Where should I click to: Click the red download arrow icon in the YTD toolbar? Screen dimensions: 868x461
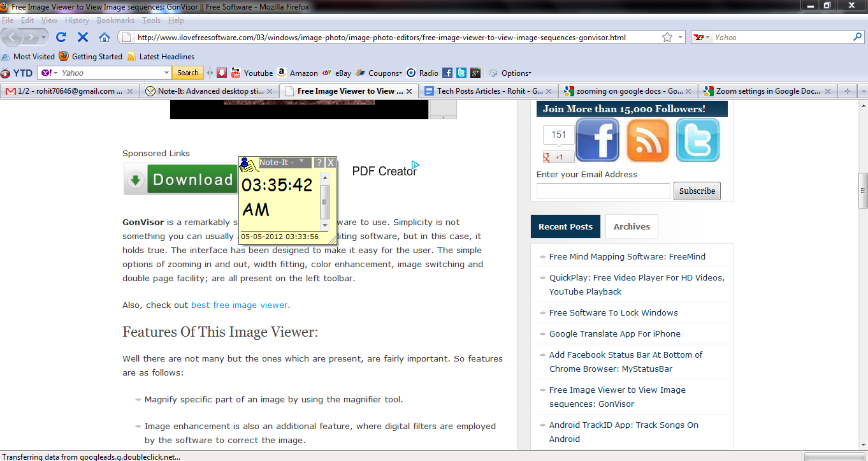222,73
